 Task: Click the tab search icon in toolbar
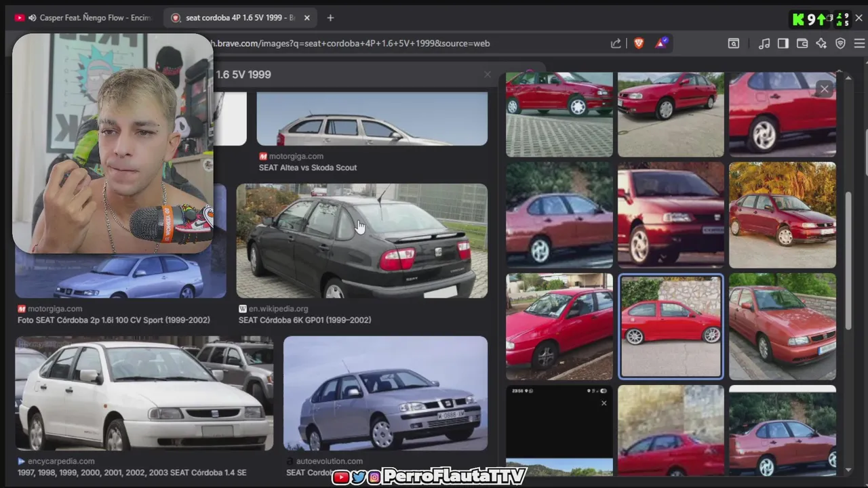coord(734,43)
